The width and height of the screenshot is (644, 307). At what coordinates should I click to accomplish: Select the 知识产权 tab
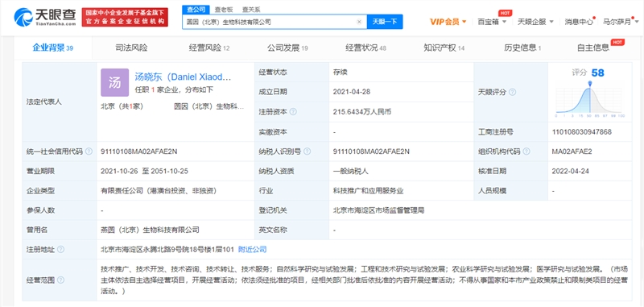[444, 48]
